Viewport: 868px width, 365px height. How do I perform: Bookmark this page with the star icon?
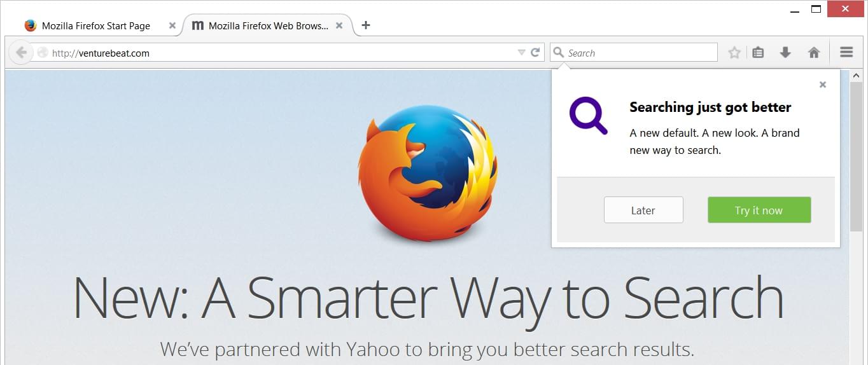tap(734, 53)
